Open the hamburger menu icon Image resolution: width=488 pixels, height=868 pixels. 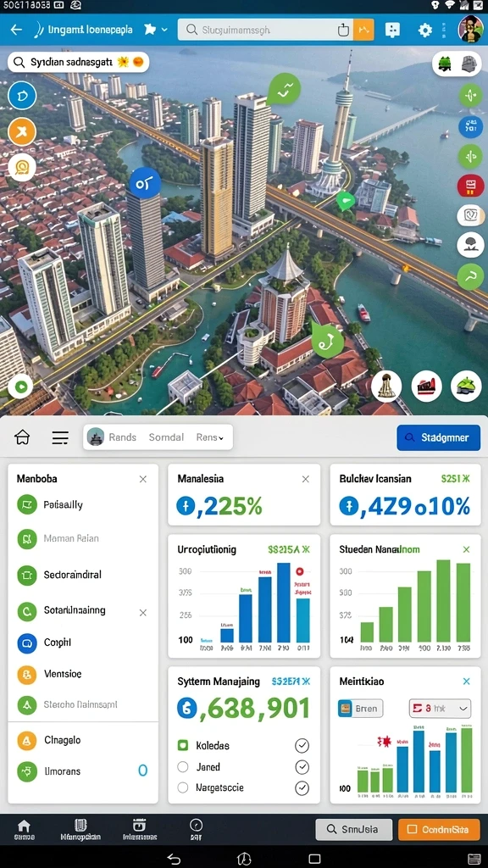click(60, 438)
